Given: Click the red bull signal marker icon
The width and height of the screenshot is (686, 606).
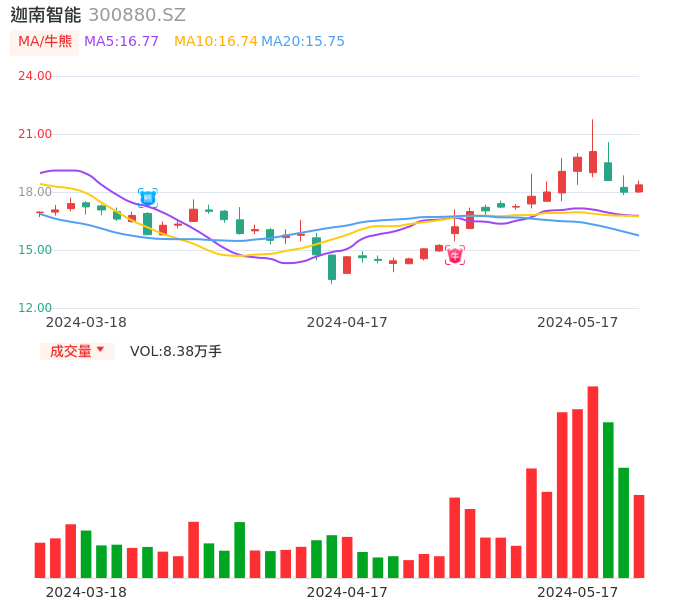Looking at the screenshot, I should point(455,255).
